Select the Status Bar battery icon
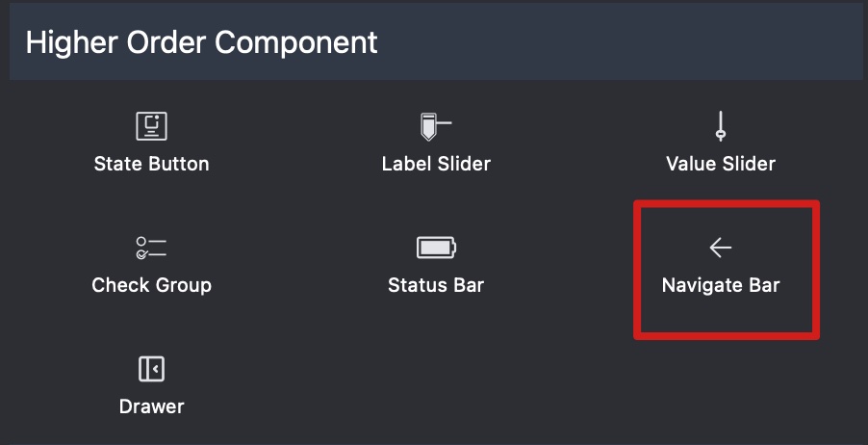This screenshot has width=868, height=445. (x=436, y=248)
